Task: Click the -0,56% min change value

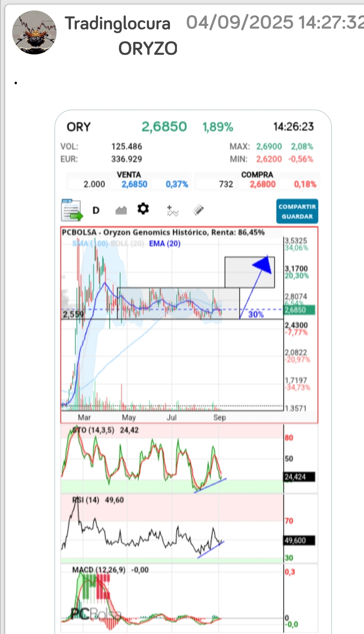Action: point(301,159)
